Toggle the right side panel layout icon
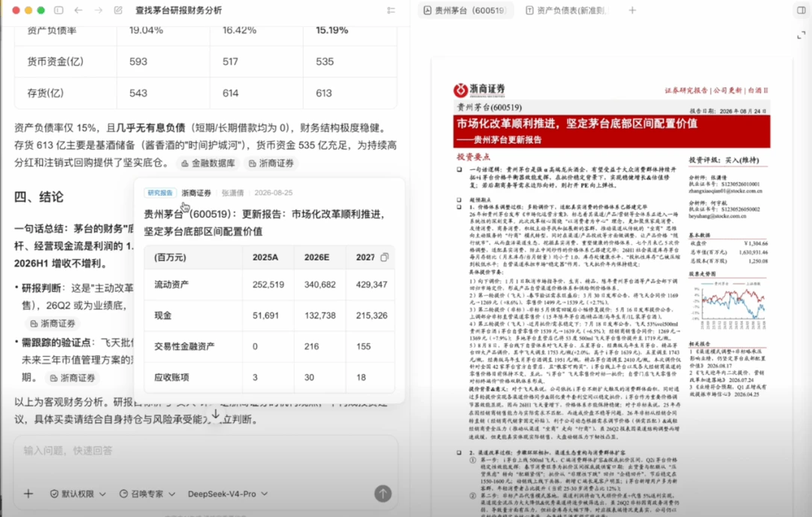Image resolution: width=812 pixels, height=517 pixels. pos(801,11)
